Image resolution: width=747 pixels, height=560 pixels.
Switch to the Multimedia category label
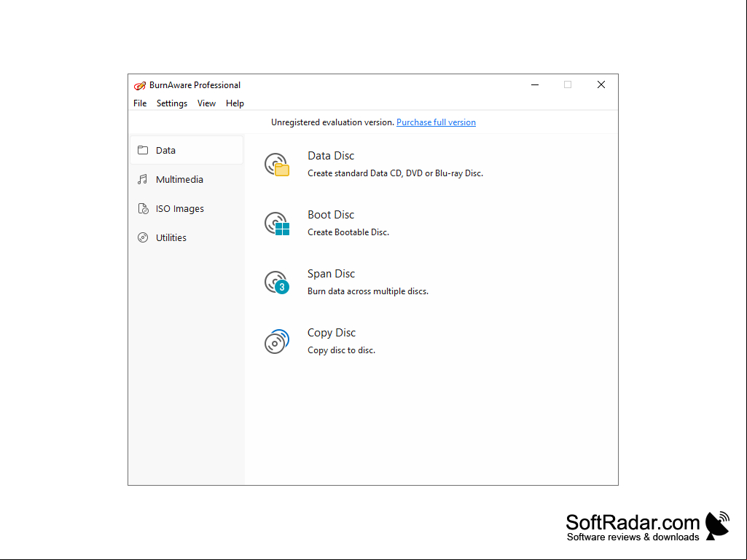click(179, 180)
